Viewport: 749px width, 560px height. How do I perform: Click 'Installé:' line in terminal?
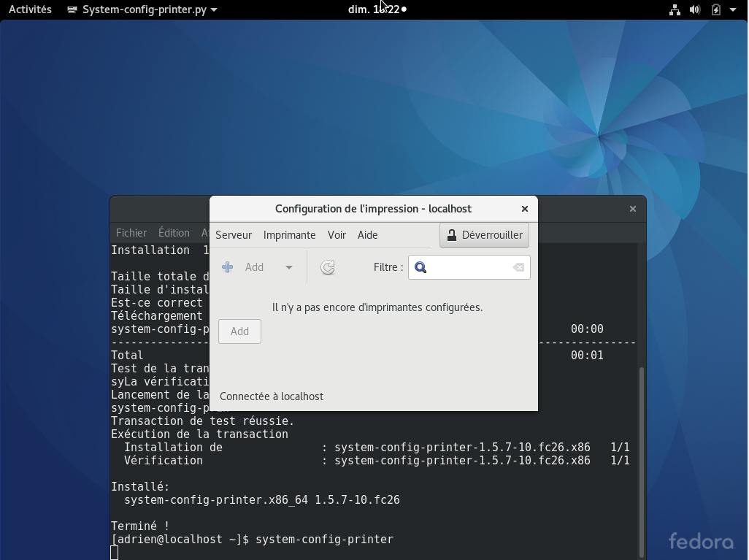click(x=140, y=487)
